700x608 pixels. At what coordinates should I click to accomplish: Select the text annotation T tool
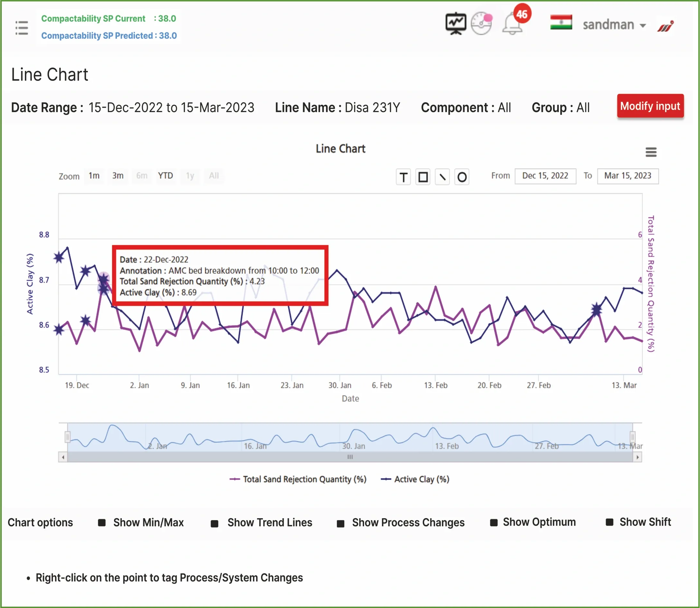(x=403, y=177)
